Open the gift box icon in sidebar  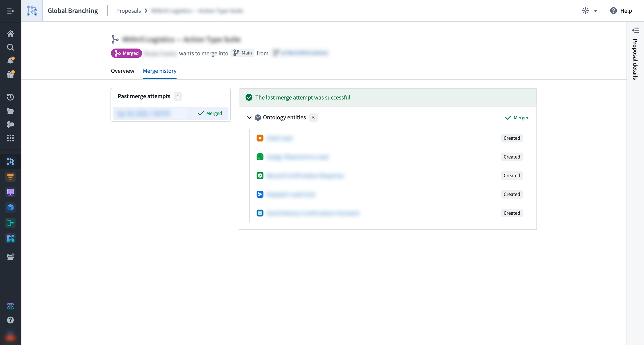(x=10, y=74)
